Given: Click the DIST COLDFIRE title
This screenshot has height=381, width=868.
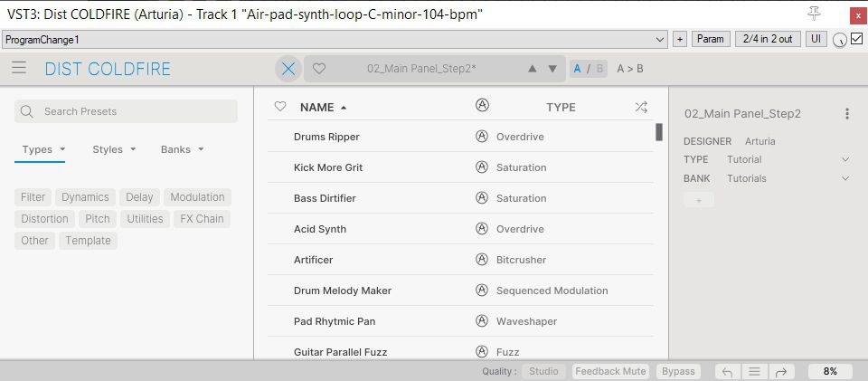Looking at the screenshot, I should tap(108, 69).
